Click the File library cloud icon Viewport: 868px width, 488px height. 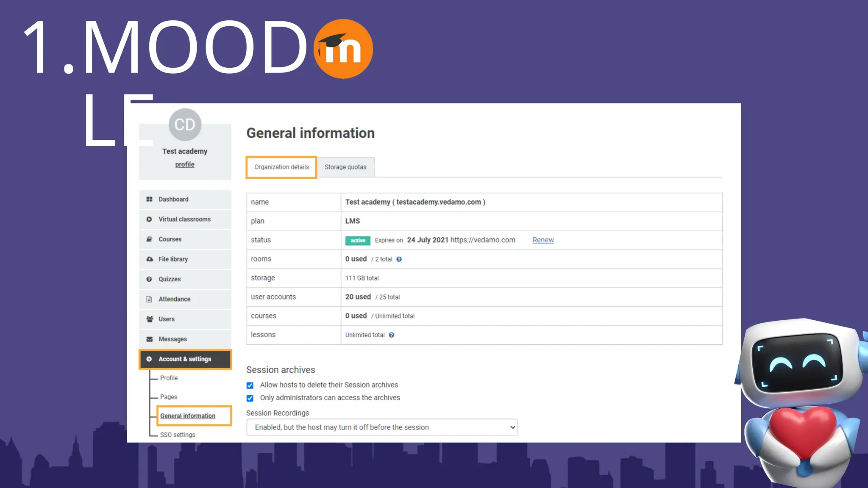coord(149,259)
